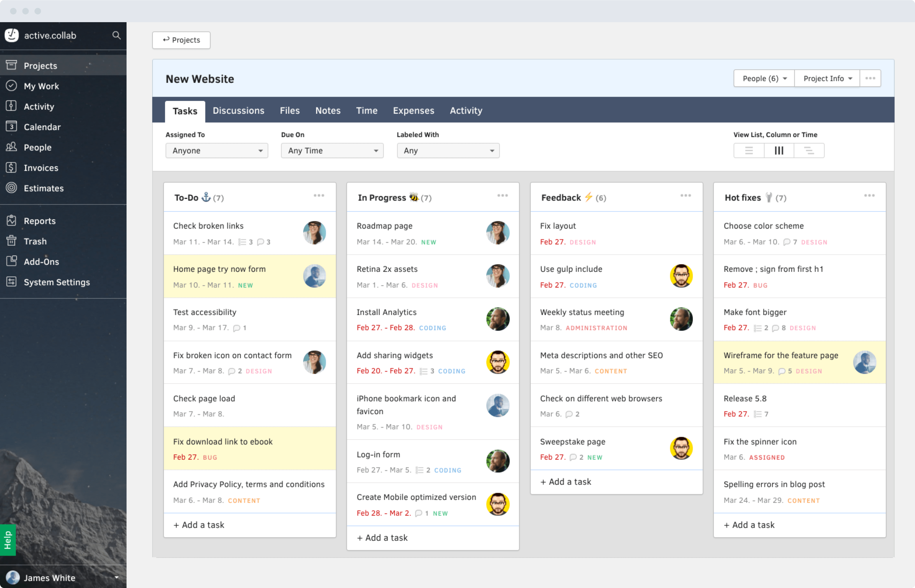Open the People section in sidebar
The image size is (915, 588).
pyautogui.click(x=38, y=147)
